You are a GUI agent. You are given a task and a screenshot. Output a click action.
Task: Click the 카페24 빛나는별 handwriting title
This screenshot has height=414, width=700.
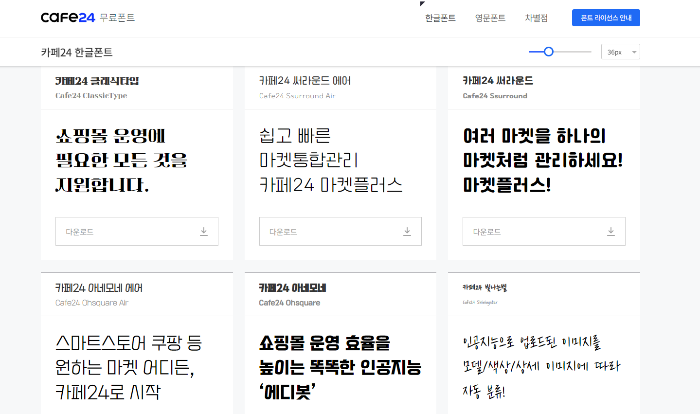[484, 288]
